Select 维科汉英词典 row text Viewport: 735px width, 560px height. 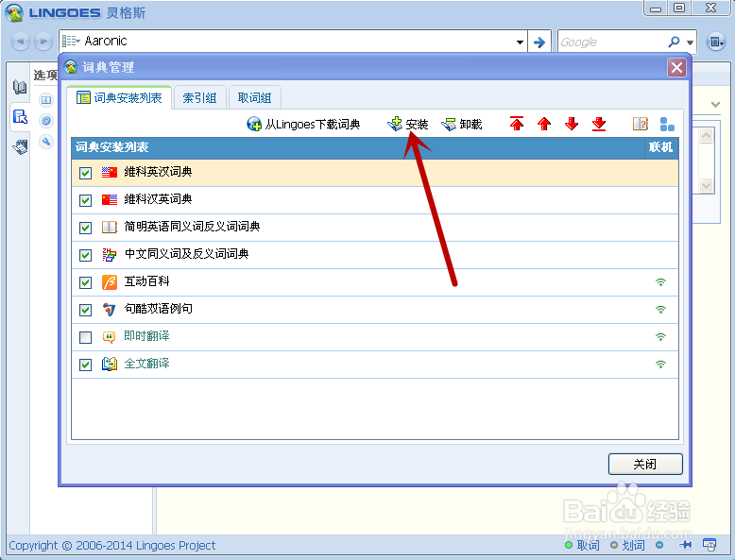click(x=158, y=199)
